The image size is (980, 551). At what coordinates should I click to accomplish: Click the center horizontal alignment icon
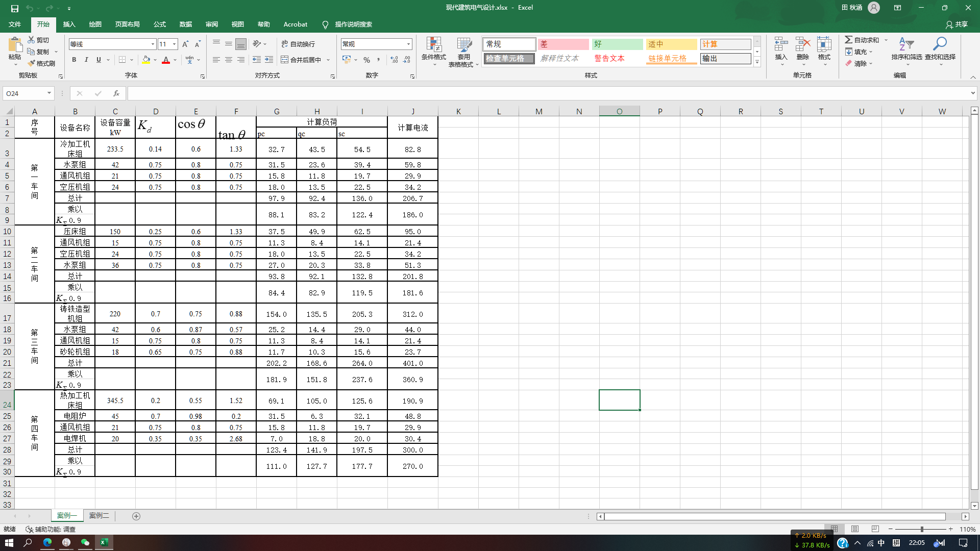tap(228, 60)
